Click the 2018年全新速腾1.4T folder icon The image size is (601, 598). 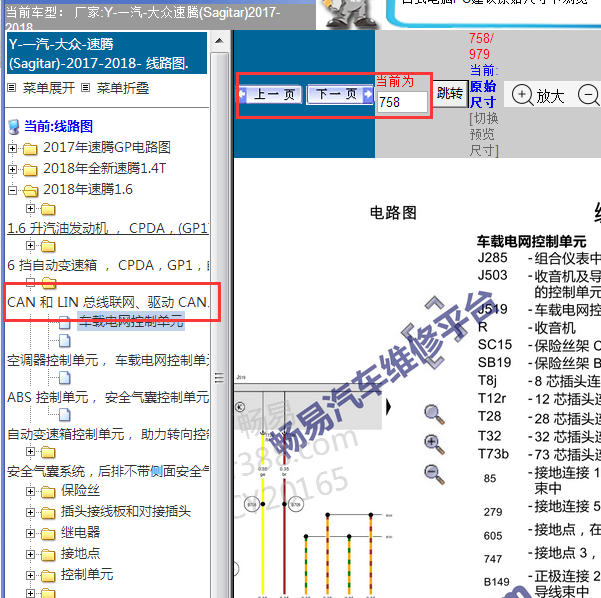pyautogui.click(x=30, y=169)
